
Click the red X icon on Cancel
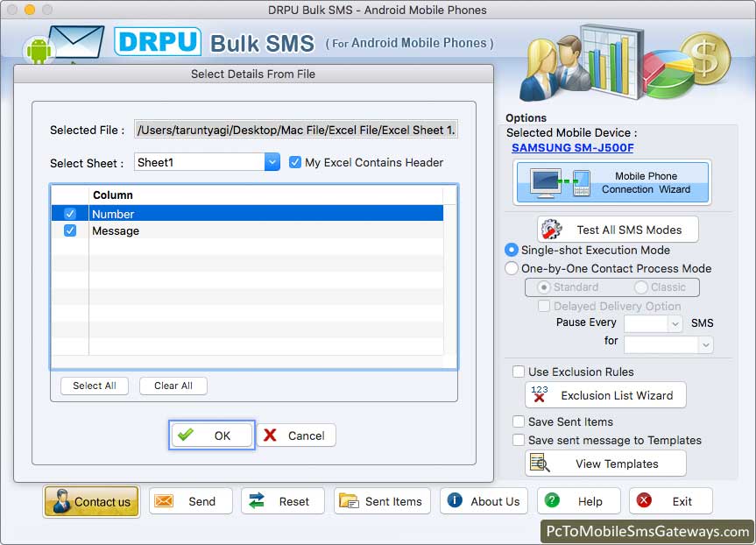pos(270,435)
